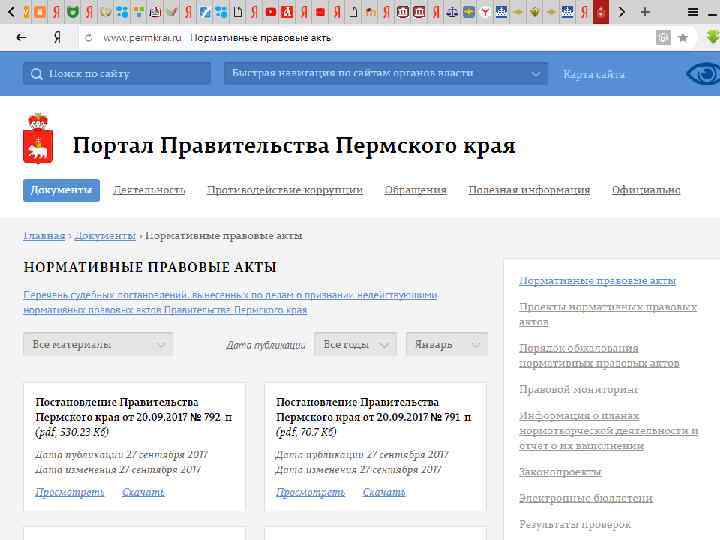Screen dimensions: 720x540
Task: Open the 'Документы' menu tab
Action: click(61, 190)
